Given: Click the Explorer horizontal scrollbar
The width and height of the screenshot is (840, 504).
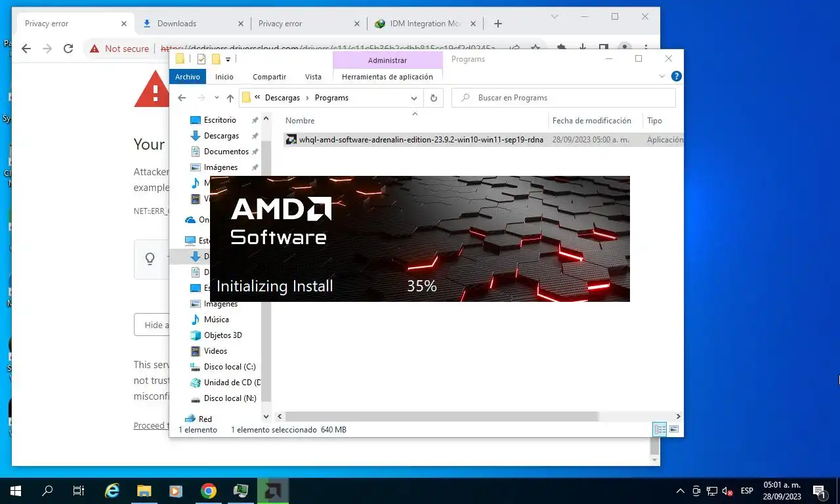Looking at the screenshot, I should coord(442,416).
